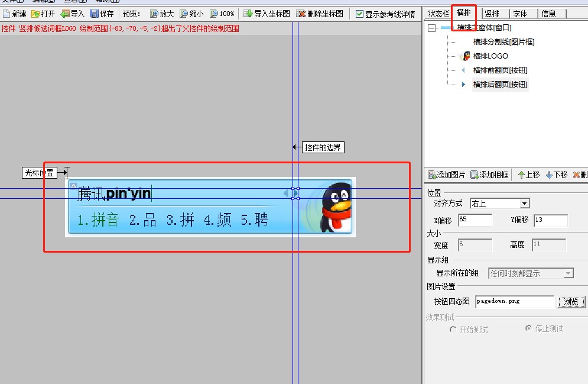Select 横排分割线[图片框] tree item

point(503,41)
